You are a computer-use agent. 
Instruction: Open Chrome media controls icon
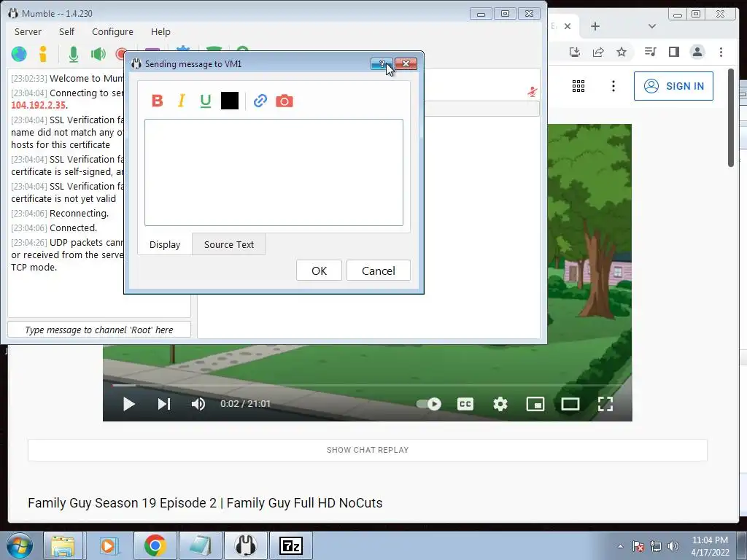tap(650, 52)
